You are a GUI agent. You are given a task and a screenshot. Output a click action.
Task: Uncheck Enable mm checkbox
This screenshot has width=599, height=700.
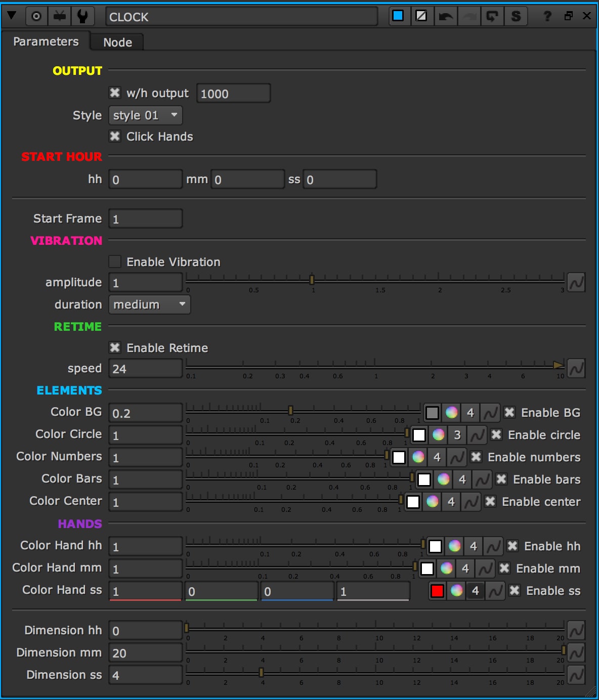(504, 568)
